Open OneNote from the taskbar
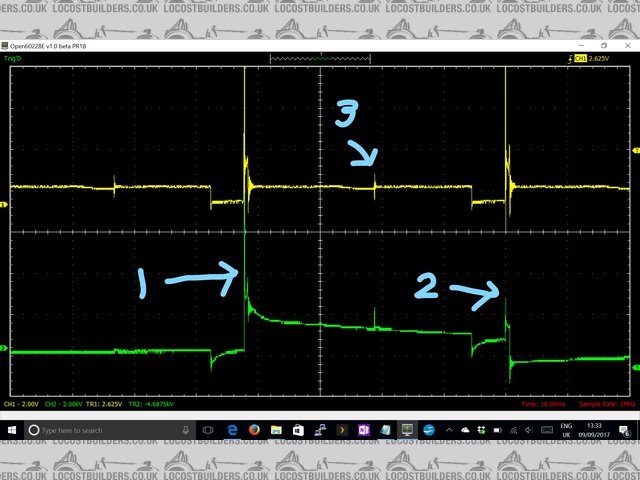Image resolution: width=640 pixels, height=480 pixels. 364,429
